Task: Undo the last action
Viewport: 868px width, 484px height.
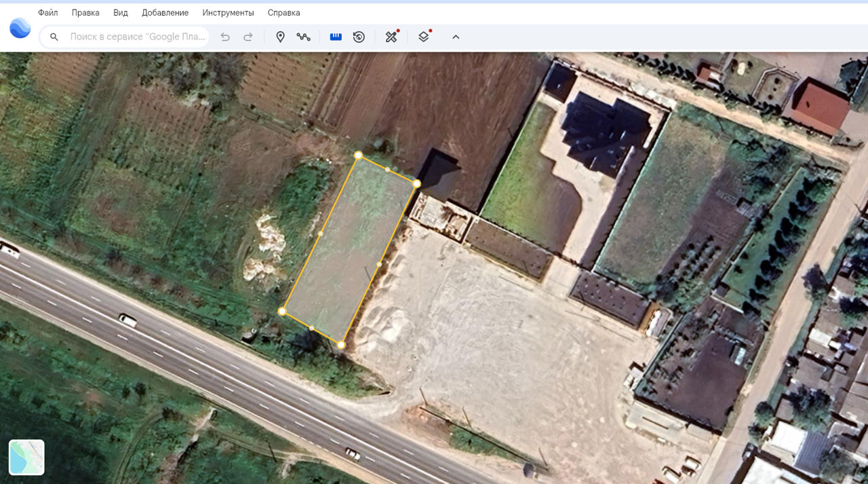Action: click(225, 37)
